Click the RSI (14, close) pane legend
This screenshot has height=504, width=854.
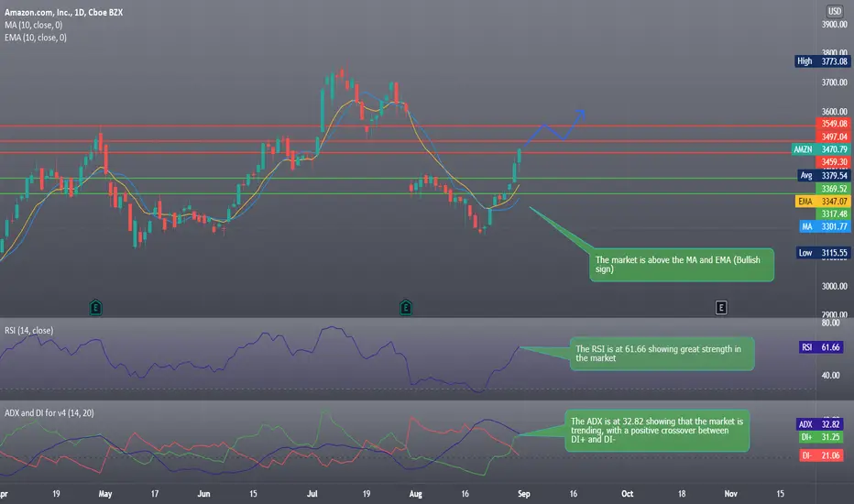29,331
